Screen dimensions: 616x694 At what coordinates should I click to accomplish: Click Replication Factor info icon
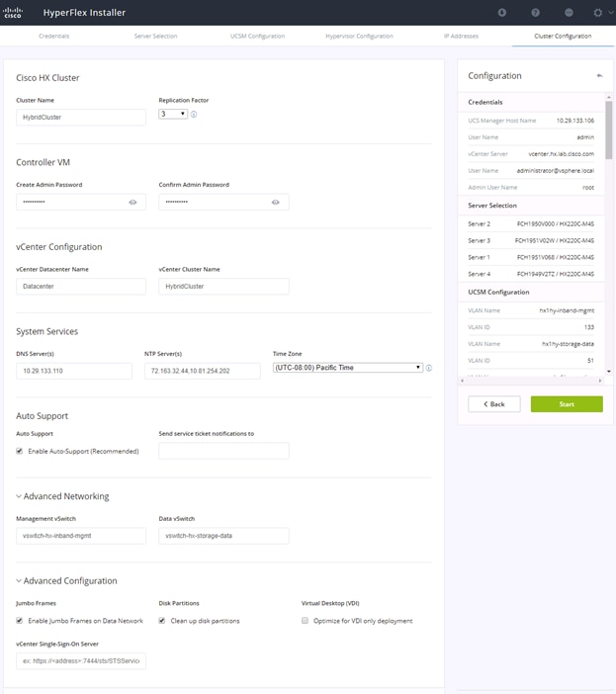pyautogui.click(x=194, y=115)
